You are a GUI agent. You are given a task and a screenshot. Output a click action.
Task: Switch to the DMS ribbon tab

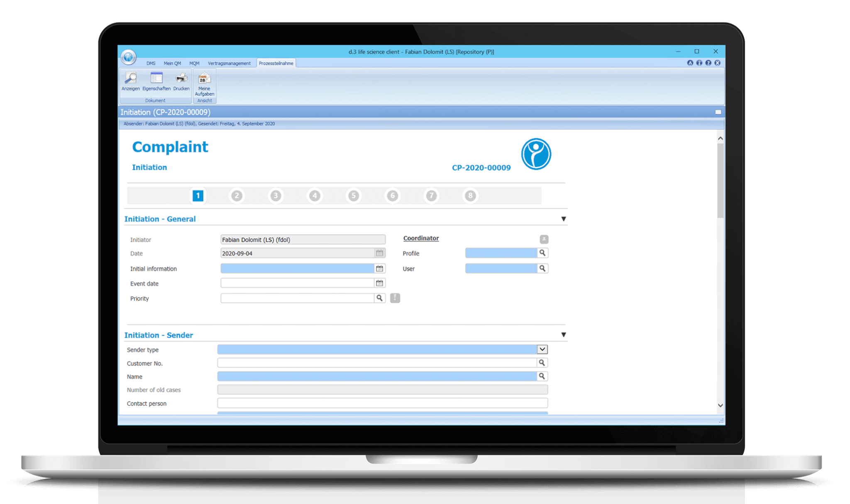pos(151,63)
